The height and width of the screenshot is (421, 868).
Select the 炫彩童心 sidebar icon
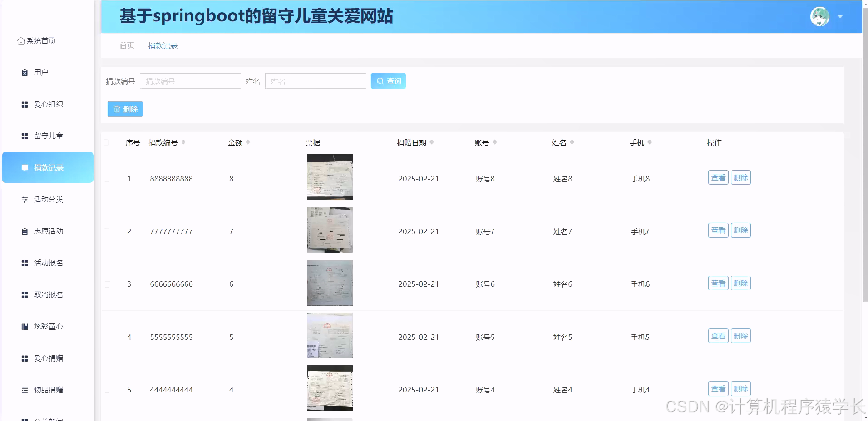click(25, 326)
